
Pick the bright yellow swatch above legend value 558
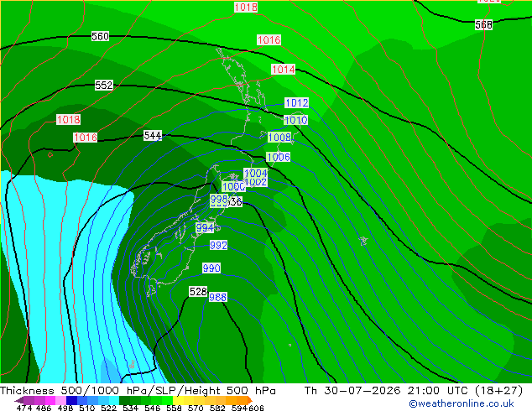178,400
